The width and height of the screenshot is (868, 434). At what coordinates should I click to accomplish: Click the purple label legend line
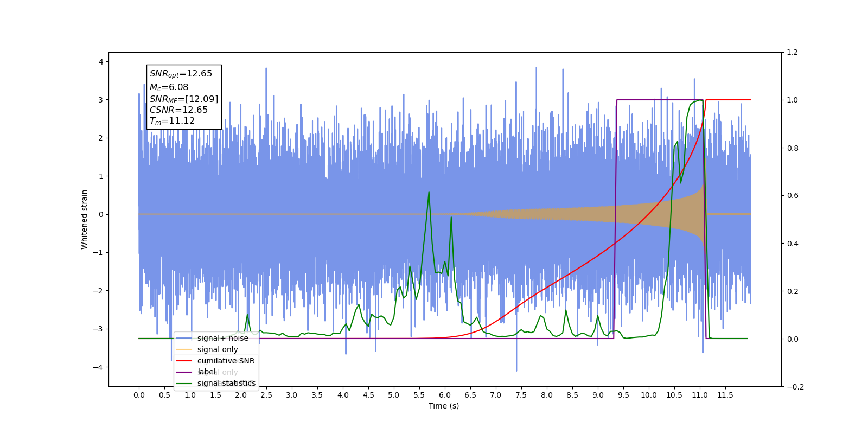tap(184, 372)
